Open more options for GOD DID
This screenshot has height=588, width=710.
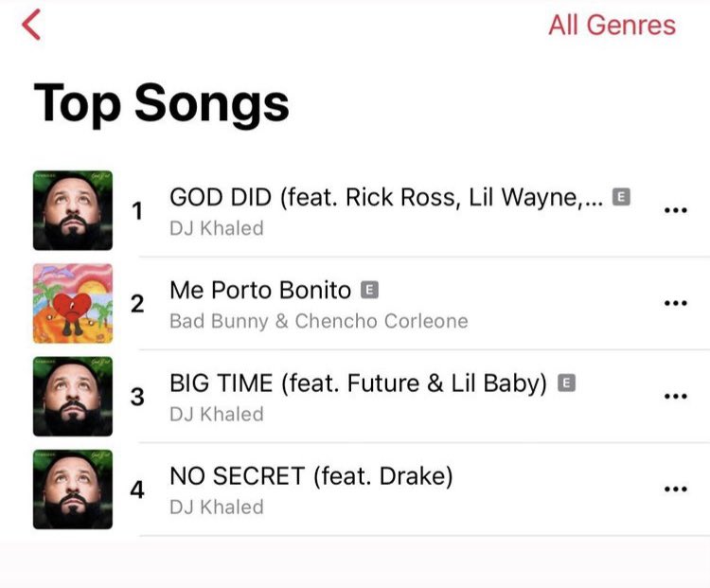[x=675, y=210]
